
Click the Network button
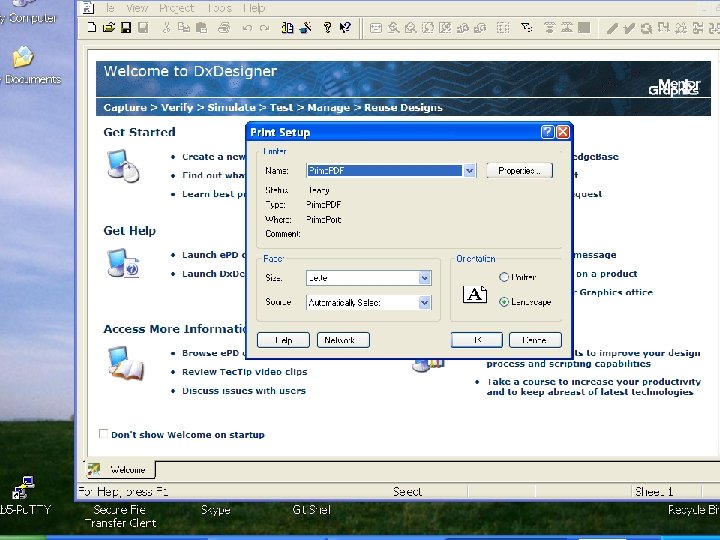pos(343,340)
